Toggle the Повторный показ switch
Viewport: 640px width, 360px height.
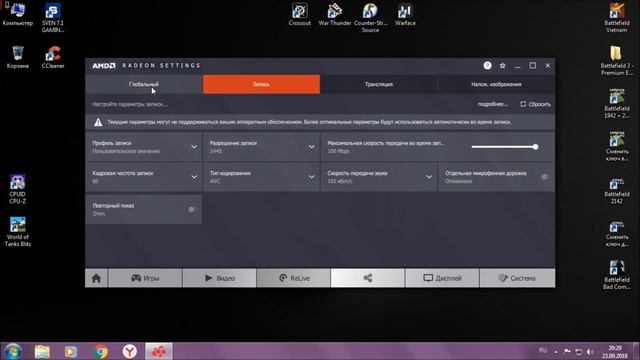(191, 209)
